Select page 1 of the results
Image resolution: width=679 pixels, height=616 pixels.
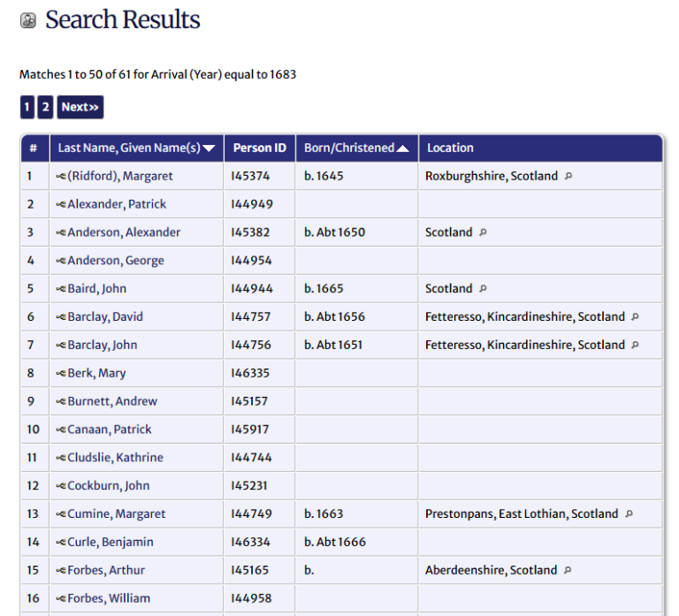point(27,107)
